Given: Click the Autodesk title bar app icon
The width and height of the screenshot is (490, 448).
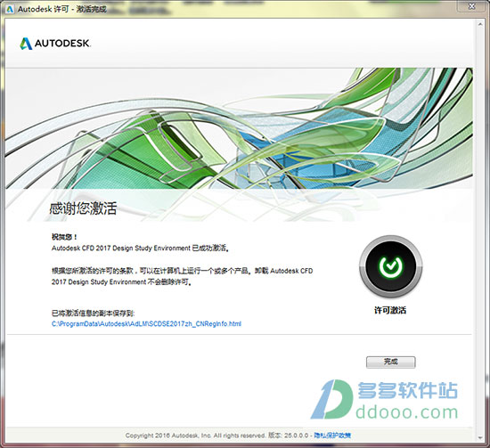Looking at the screenshot, I should pos(10,9).
